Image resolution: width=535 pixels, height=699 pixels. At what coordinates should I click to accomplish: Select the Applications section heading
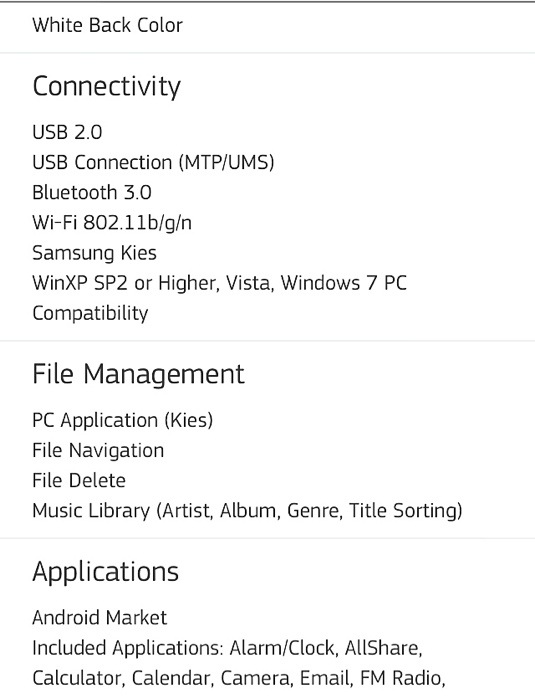[x=106, y=572]
